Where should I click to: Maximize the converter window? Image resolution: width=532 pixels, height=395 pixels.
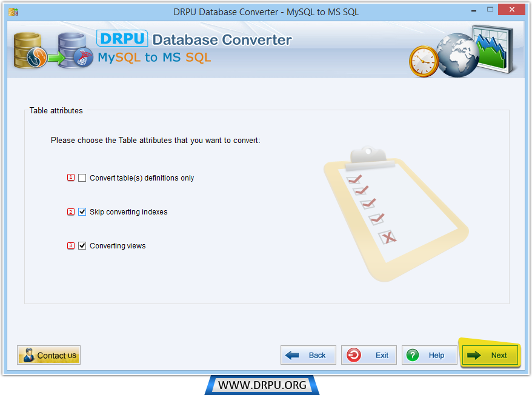coord(490,10)
